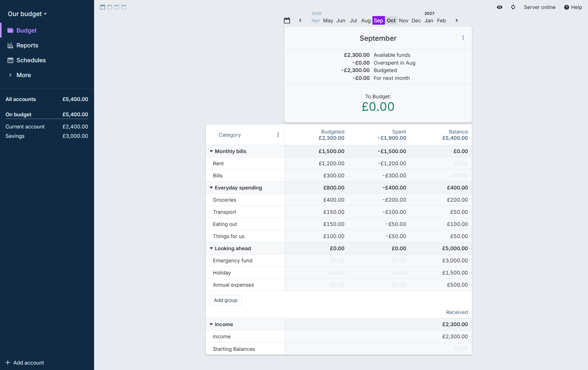The image size is (588, 370).
Task: Edit the Rent budgeted amount £1,200.00
Action: pyautogui.click(x=332, y=163)
